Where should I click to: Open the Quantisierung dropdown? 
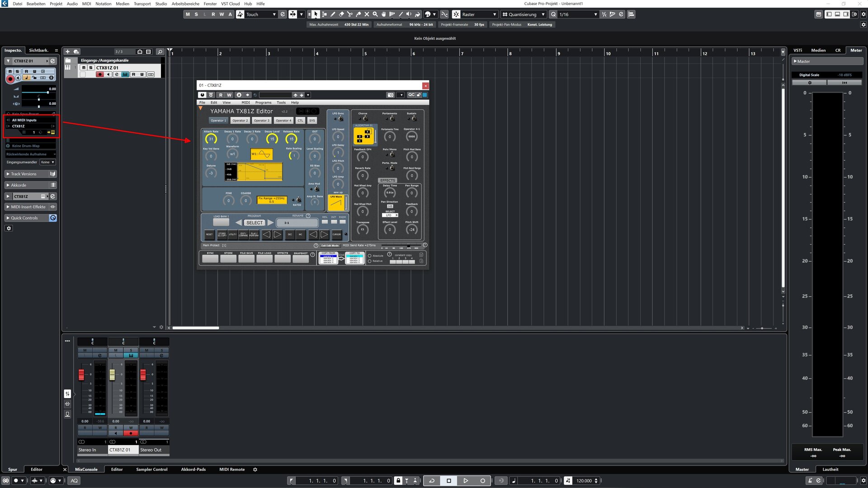coord(524,14)
